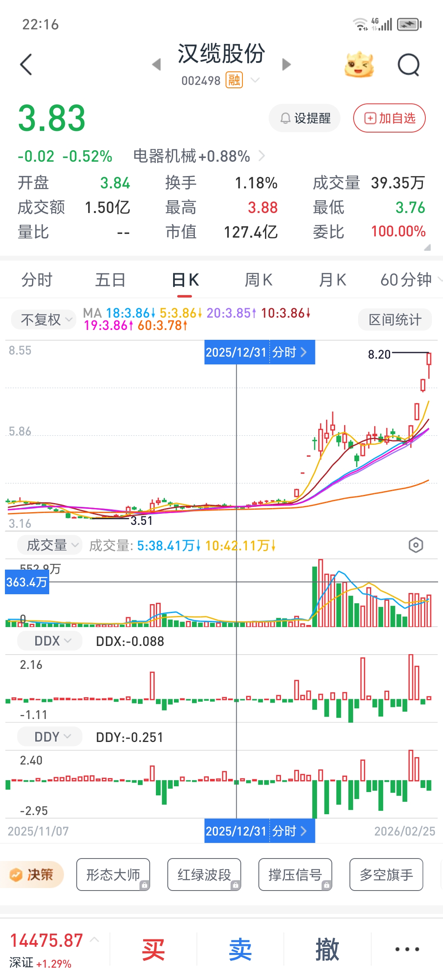The width and height of the screenshot is (443, 980).
Task: Tap 设提醒 alert button
Action: [305, 118]
